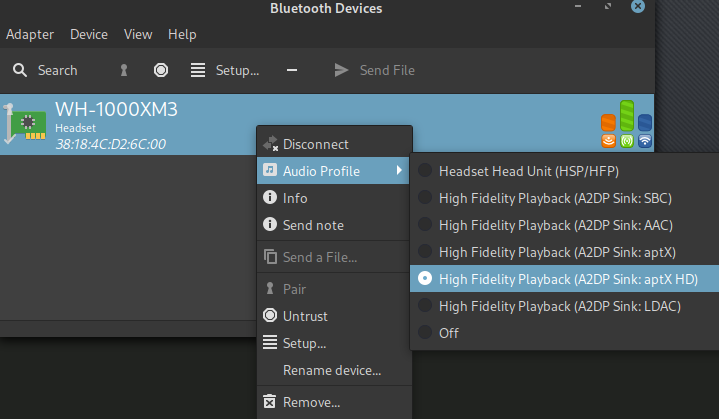
Task: Expand Audio Profile submenu arrow
Action: [x=399, y=171]
